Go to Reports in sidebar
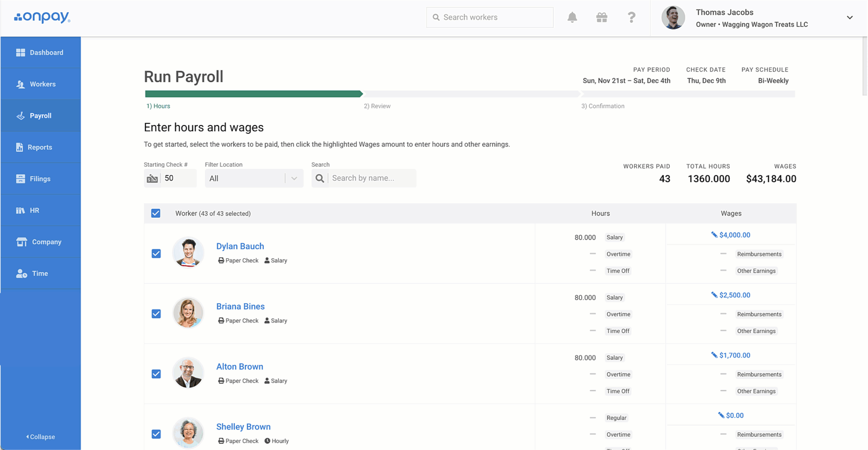This screenshot has width=868, height=450. point(40,147)
